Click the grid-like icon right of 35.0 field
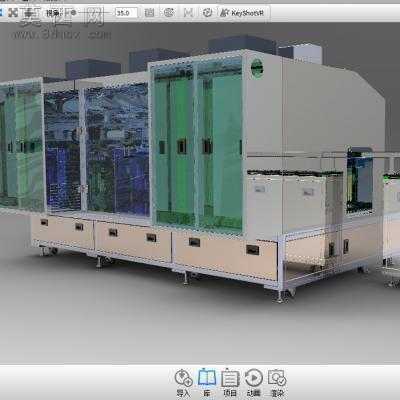The image size is (400, 400). [149, 13]
